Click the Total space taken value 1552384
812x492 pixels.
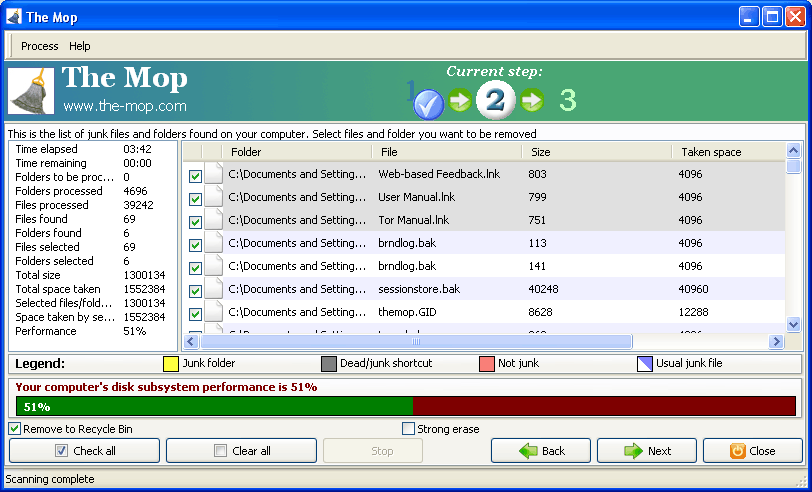pos(144,289)
